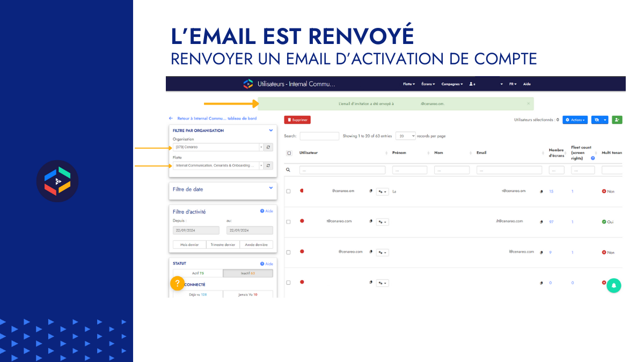The height and width of the screenshot is (362, 644).
Task: Click the Cenareo logo in the navbar
Action: 248,84
